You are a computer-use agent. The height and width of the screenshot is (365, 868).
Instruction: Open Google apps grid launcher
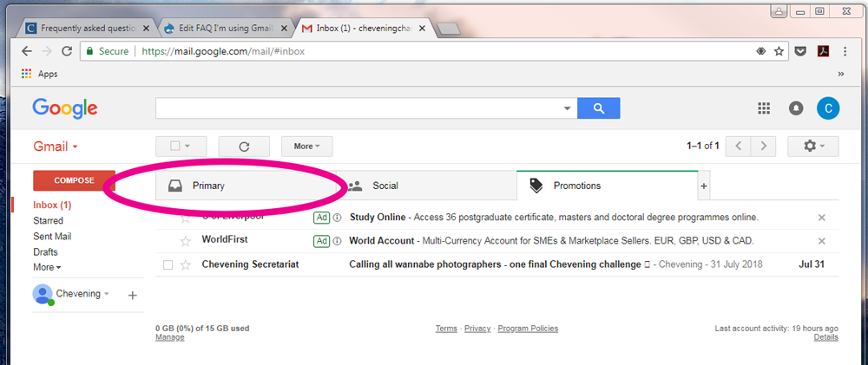(x=764, y=108)
